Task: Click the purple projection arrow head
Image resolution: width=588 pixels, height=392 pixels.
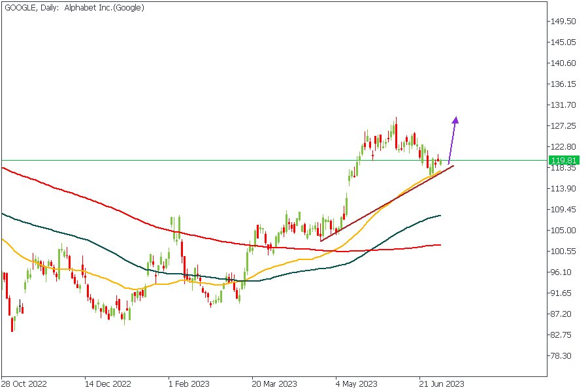Action: pos(455,120)
